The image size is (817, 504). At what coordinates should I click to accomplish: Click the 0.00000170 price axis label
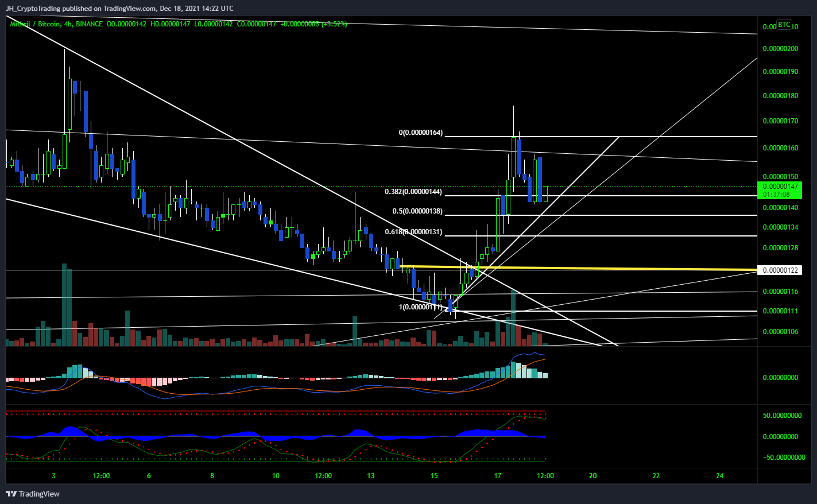click(x=780, y=121)
